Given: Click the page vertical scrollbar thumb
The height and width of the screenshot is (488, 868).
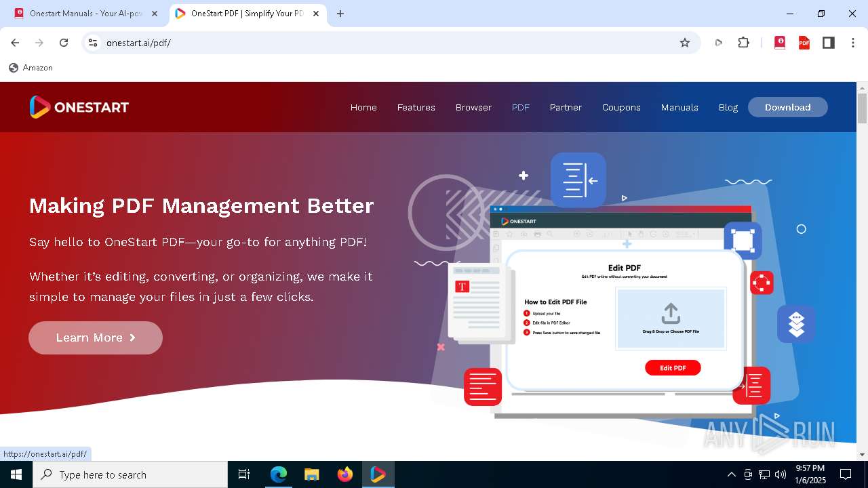Looking at the screenshot, I should point(862,108).
